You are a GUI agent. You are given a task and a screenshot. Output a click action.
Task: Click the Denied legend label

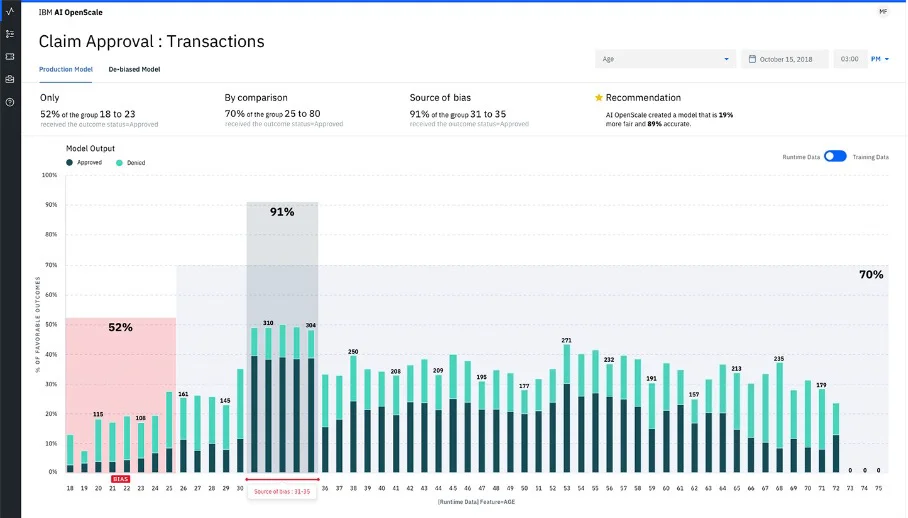click(x=136, y=163)
